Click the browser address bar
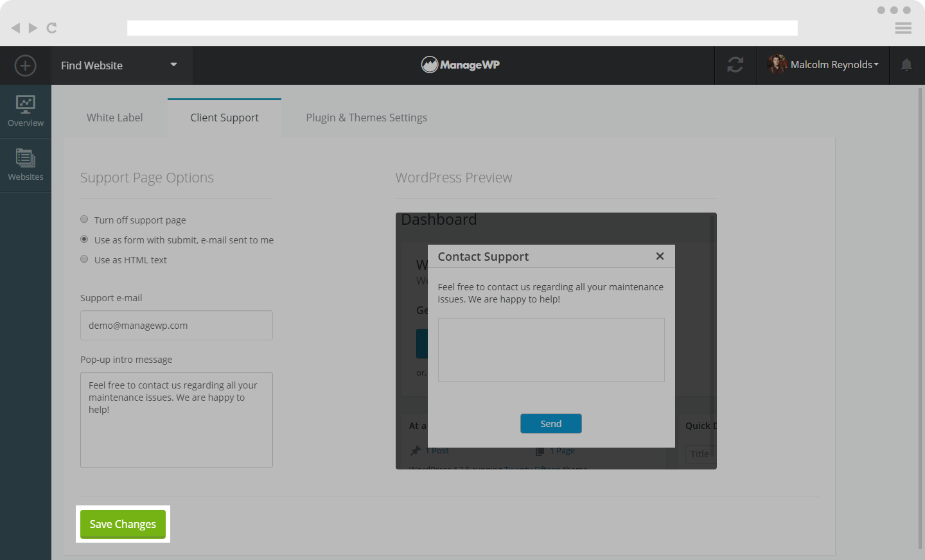The height and width of the screenshot is (560, 925). tap(463, 28)
